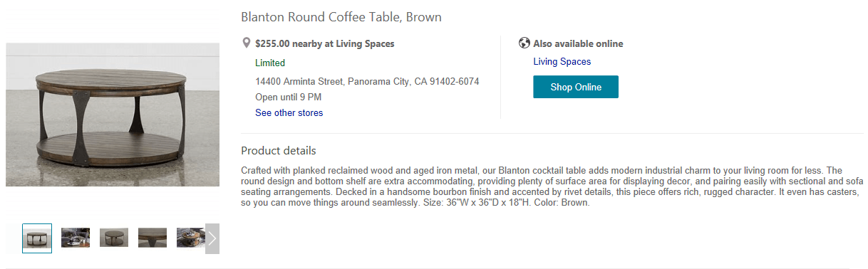Select the first highlighted coffee table thumbnail

pos(37,238)
